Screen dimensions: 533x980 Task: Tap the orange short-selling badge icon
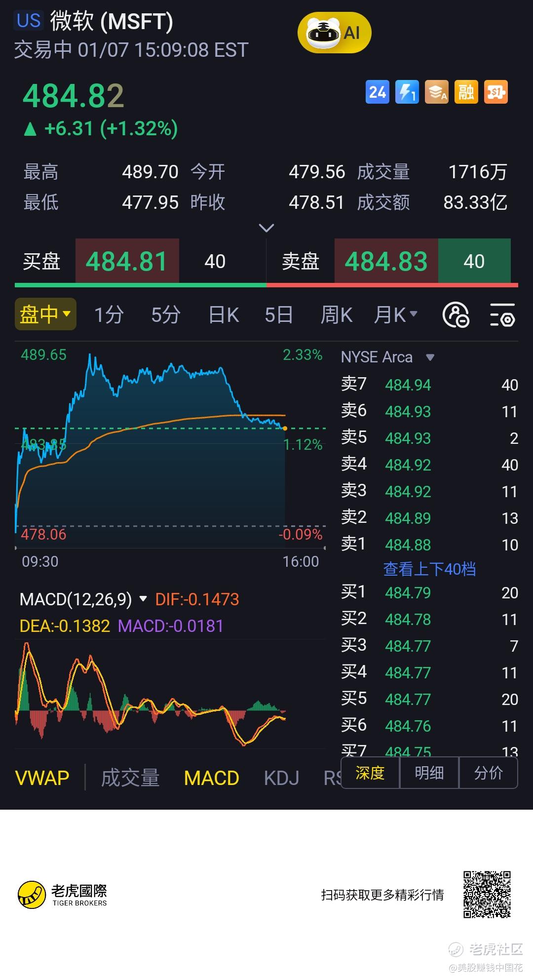(x=496, y=92)
